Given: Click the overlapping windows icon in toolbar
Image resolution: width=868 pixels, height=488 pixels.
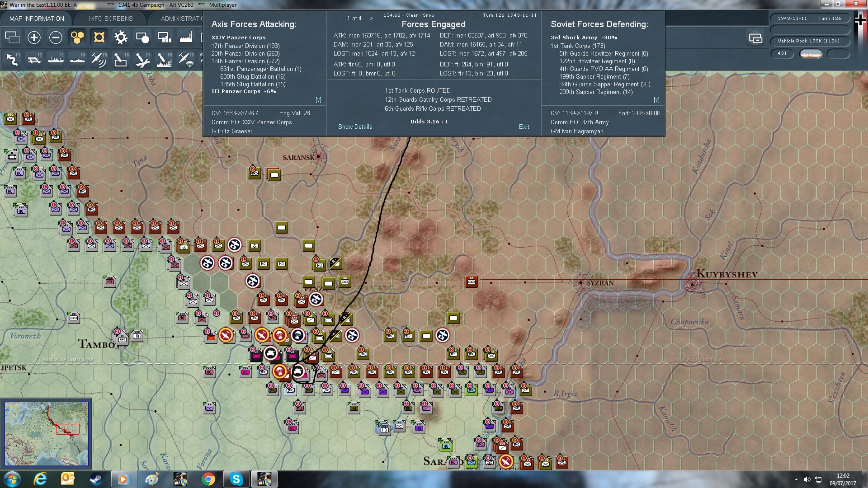Looking at the screenshot, I should coord(12,38).
